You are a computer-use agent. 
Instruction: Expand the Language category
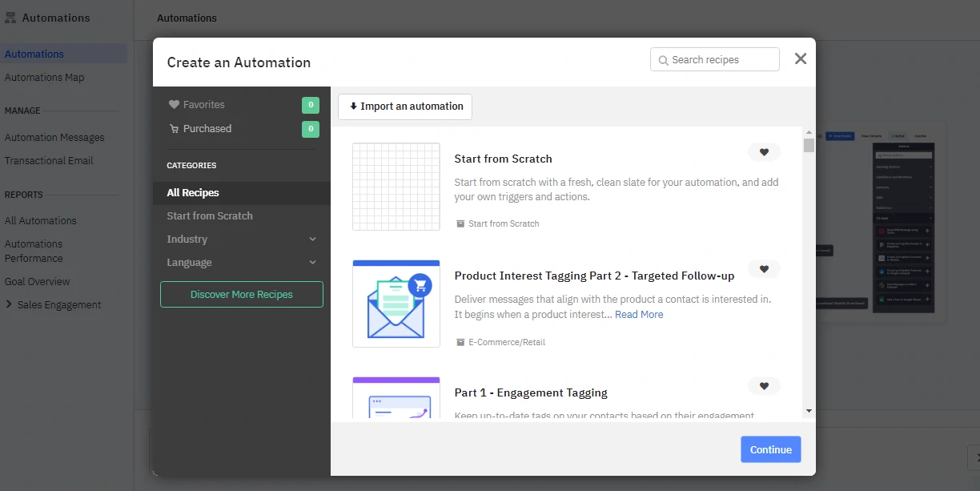[241, 263]
